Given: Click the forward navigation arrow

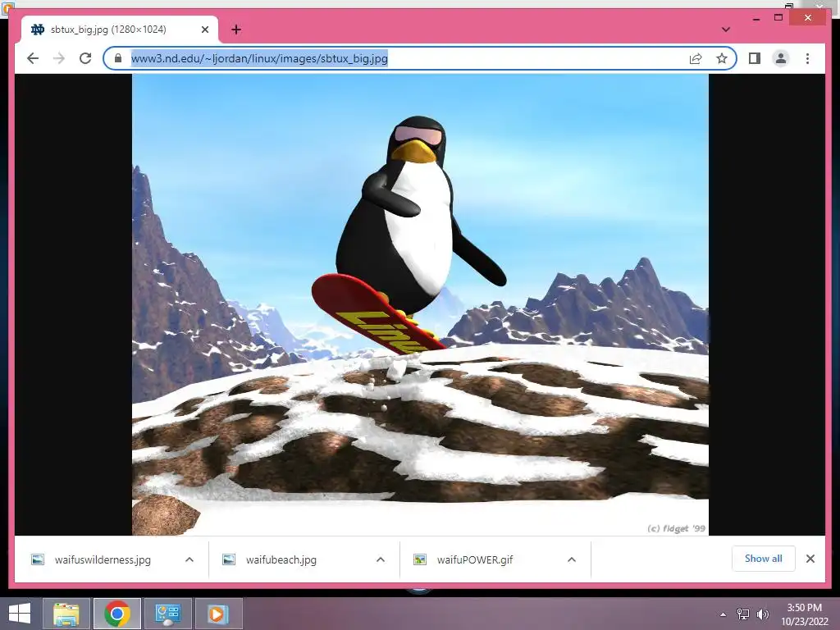Looking at the screenshot, I should coord(59,58).
